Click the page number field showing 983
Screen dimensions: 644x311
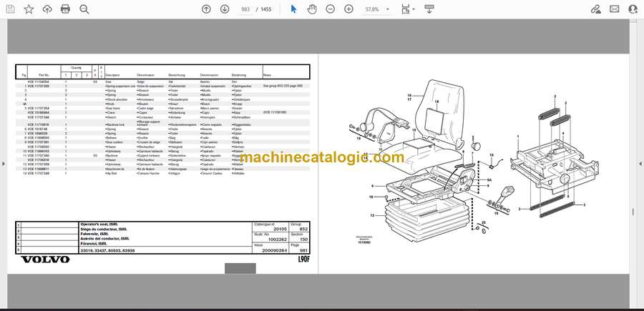pyautogui.click(x=245, y=9)
